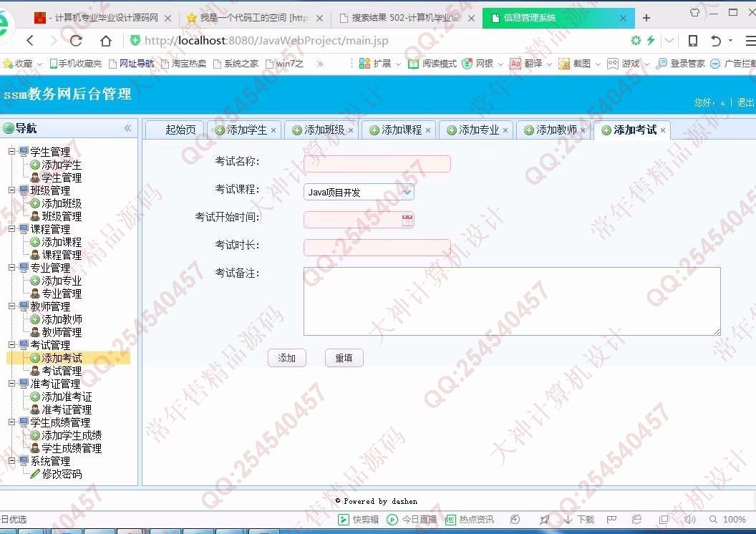
Task: Open the 翻译 translate tool
Action: coord(526,64)
